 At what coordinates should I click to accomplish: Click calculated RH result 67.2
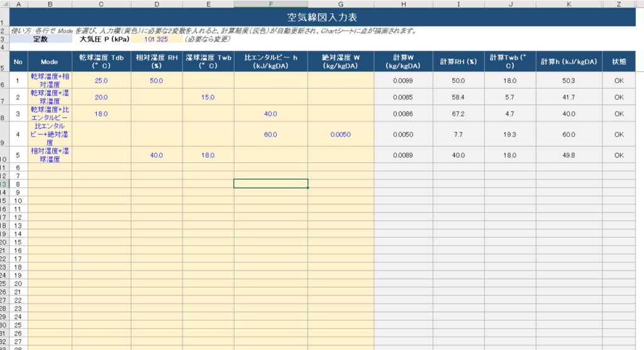[458, 114]
